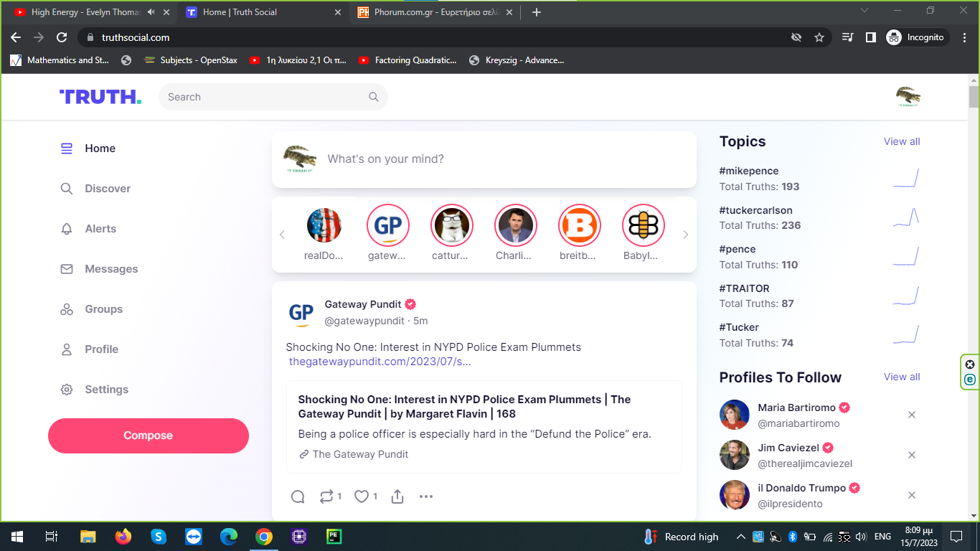Screen dimensions: 980x551
Task: Open the notification center icon
Action: [x=956, y=537]
